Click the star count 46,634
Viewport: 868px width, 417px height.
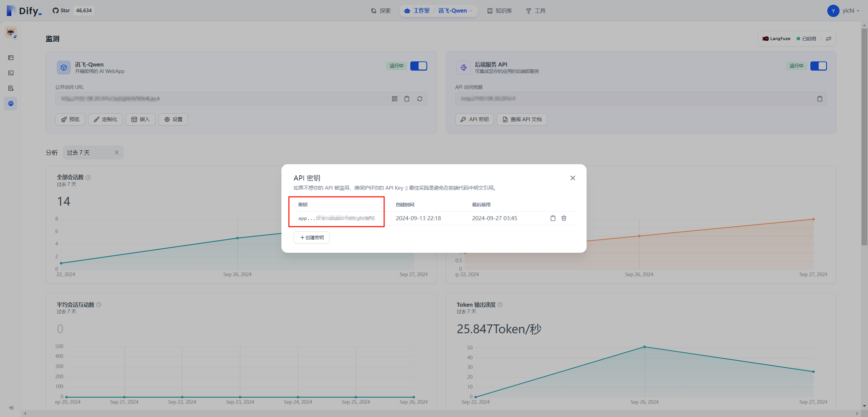(x=84, y=11)
